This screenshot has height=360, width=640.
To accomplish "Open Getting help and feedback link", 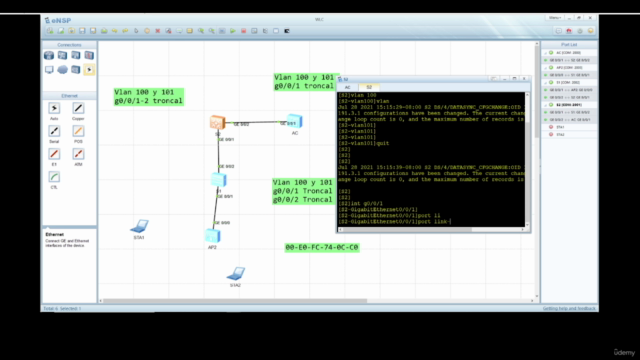I will 569,309.
